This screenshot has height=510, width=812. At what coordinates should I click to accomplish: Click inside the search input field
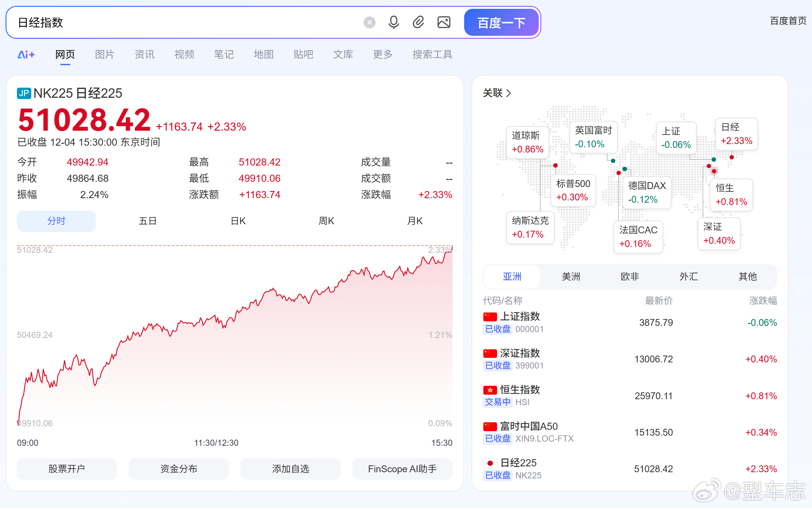click(x=168, y=22)
